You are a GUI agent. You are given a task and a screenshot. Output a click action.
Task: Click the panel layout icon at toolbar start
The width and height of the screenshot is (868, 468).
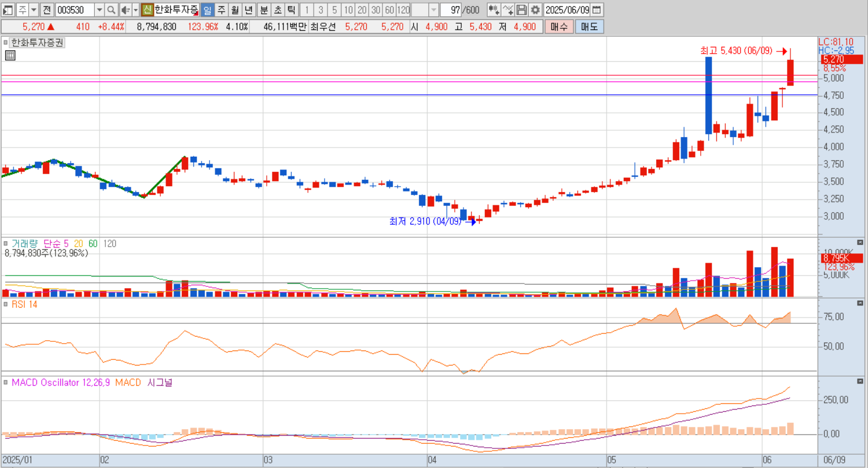[8, 10]
